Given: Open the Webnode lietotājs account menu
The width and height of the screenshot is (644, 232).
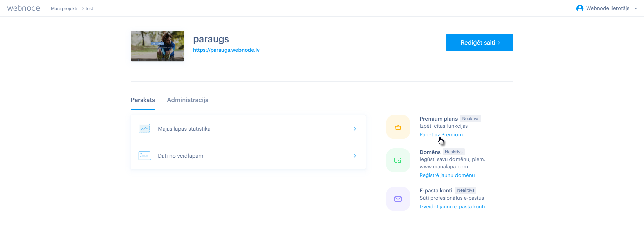Looking at the screenshot, I should [x=607, y=8].
